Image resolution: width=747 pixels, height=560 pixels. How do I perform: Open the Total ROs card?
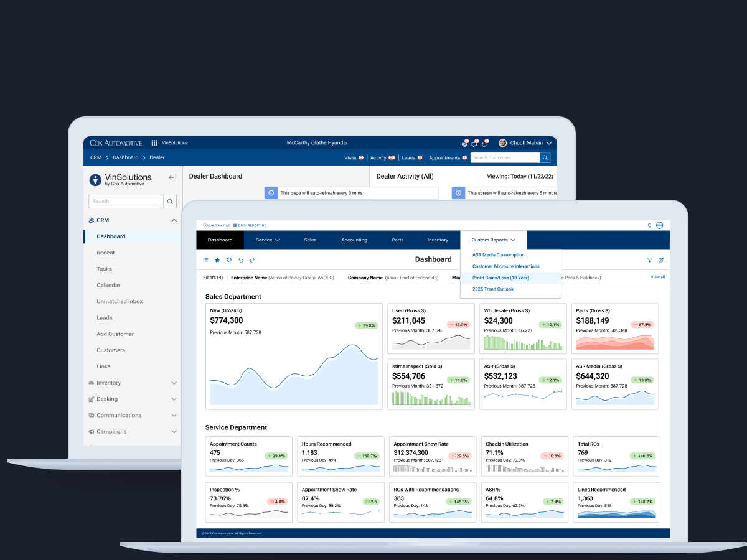[616, 457]
